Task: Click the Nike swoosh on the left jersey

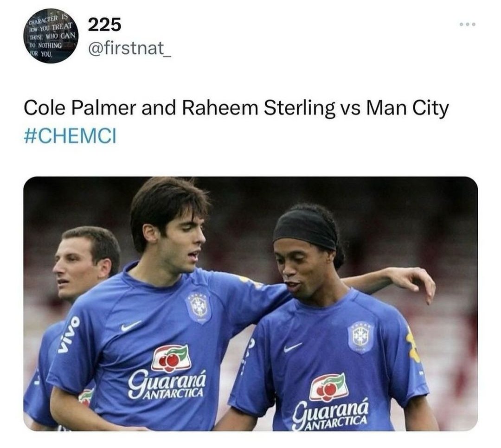Action: (131, 326)
